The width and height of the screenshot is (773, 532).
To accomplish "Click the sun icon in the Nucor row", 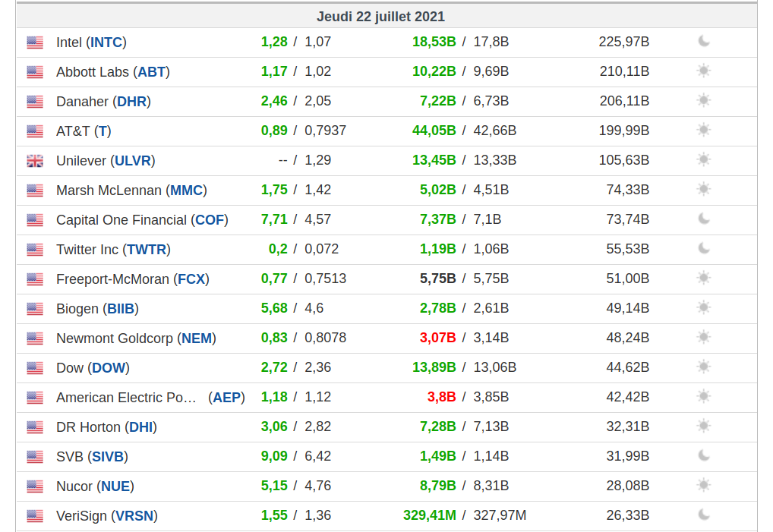I will click(x=704, y=485).
